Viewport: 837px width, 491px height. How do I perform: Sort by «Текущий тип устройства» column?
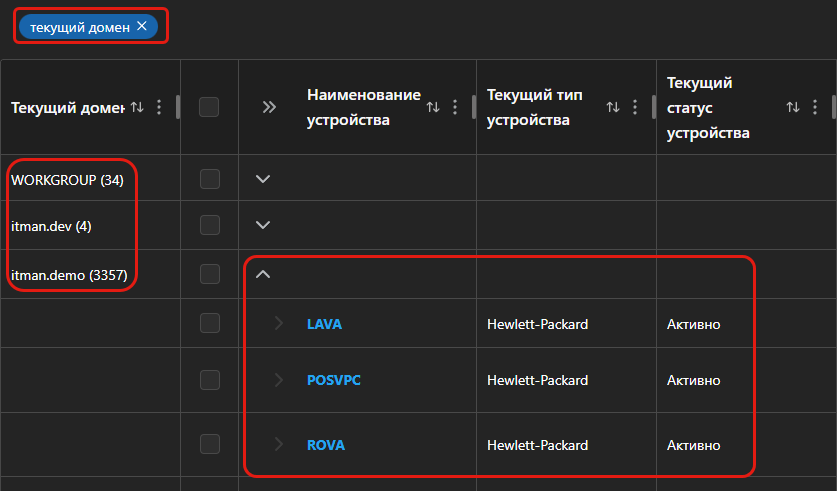[613, 107]
